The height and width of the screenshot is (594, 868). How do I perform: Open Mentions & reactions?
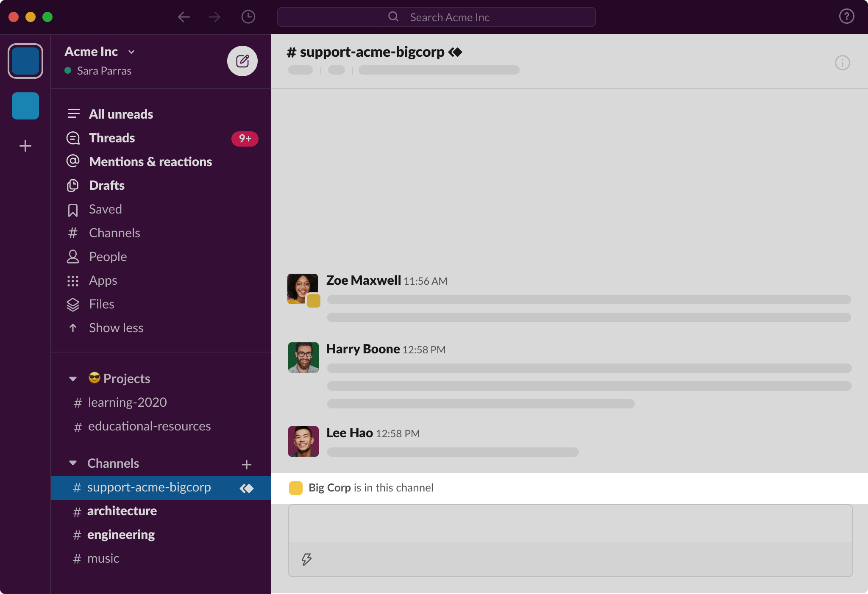(150, 162)
